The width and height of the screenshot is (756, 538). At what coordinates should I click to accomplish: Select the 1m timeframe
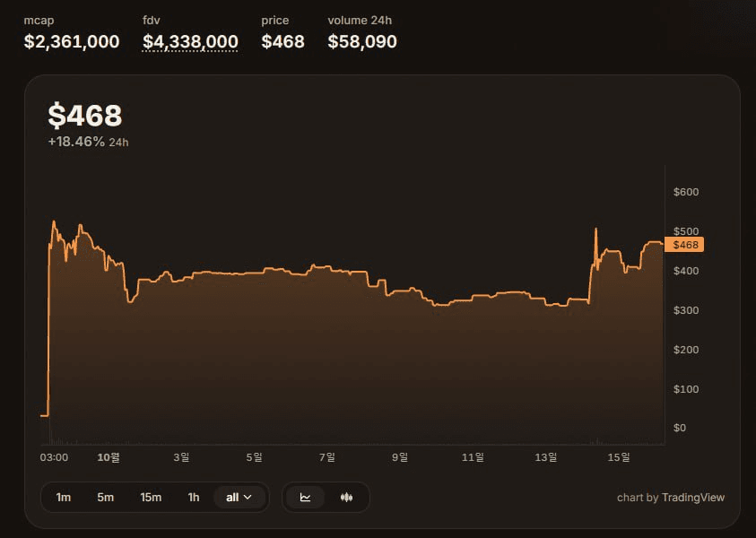(x=63, y=497)
